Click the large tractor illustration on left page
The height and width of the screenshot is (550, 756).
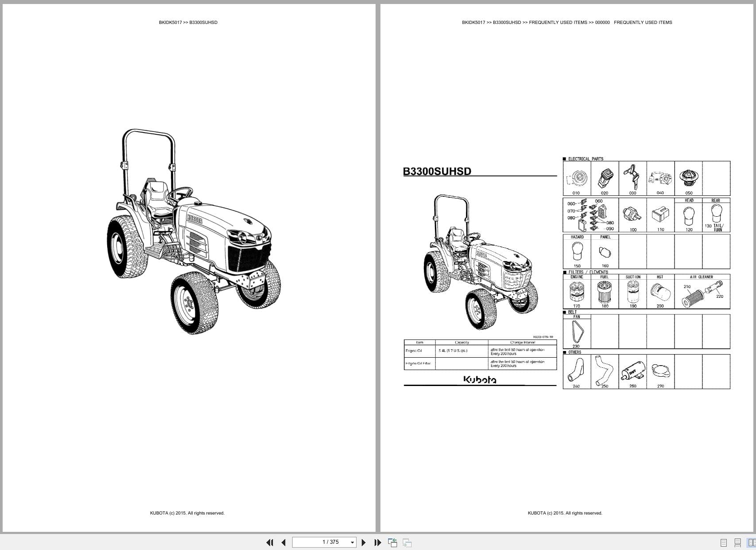pyautogui.click(x=194, y=231)
